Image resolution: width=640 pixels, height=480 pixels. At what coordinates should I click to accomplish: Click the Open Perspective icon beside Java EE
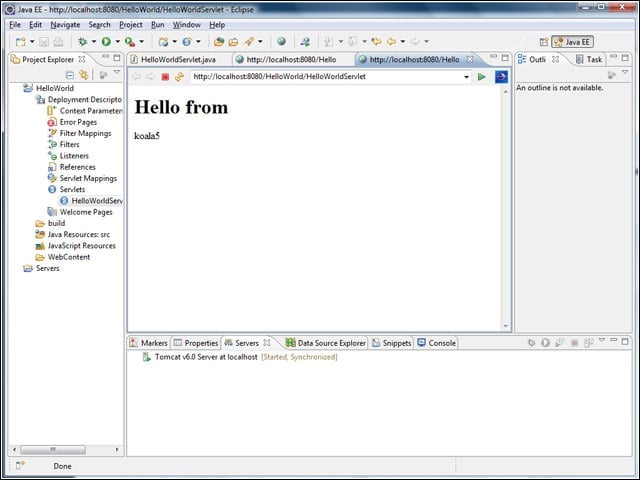tap(544, 42)
